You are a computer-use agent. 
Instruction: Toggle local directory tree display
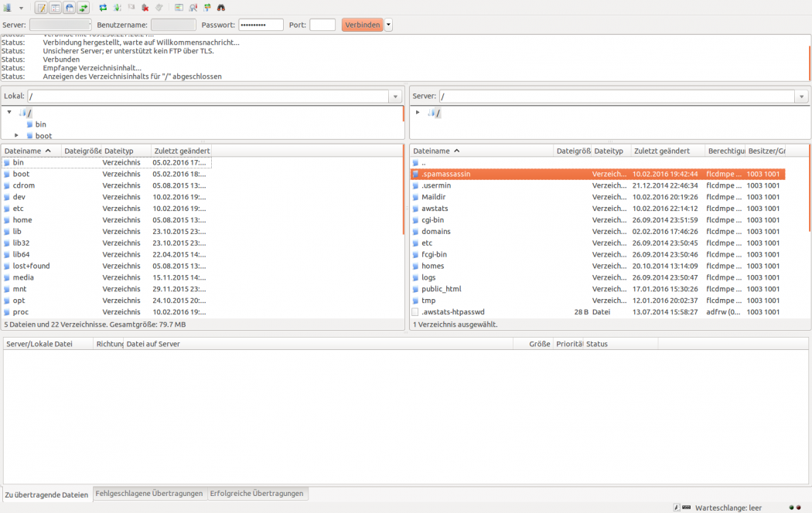click(55, 8)
